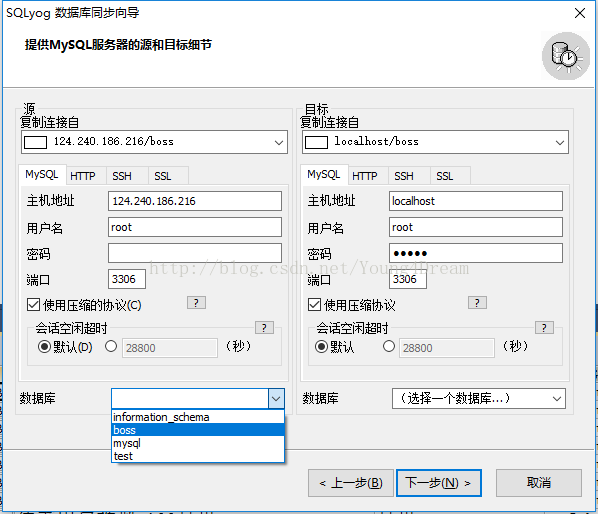
Task: Collapse the source database dropdown arrow
Action: (276, 399)
